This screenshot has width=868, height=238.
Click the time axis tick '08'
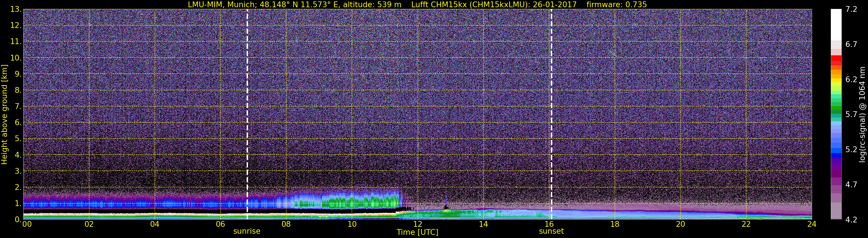(x=286, y=224)
